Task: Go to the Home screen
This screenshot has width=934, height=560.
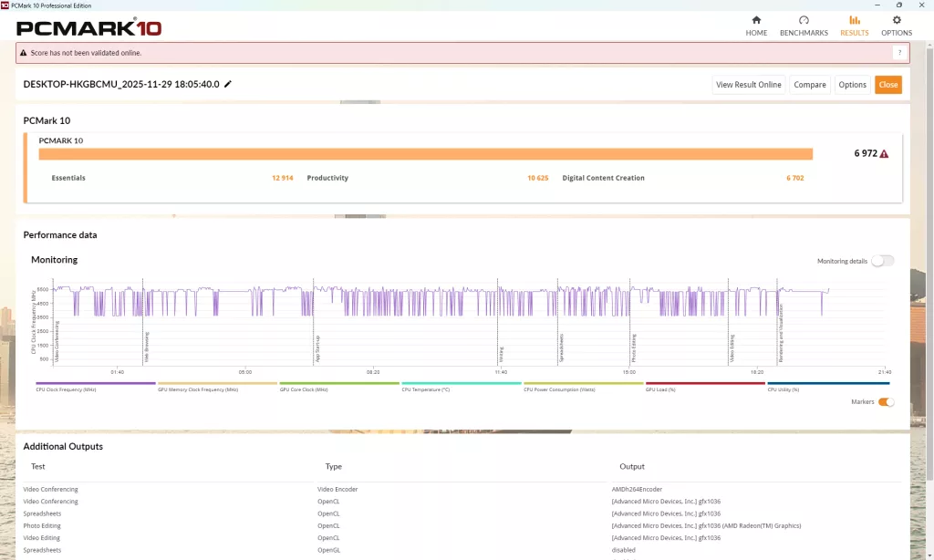Action: (x=756, y=26)
